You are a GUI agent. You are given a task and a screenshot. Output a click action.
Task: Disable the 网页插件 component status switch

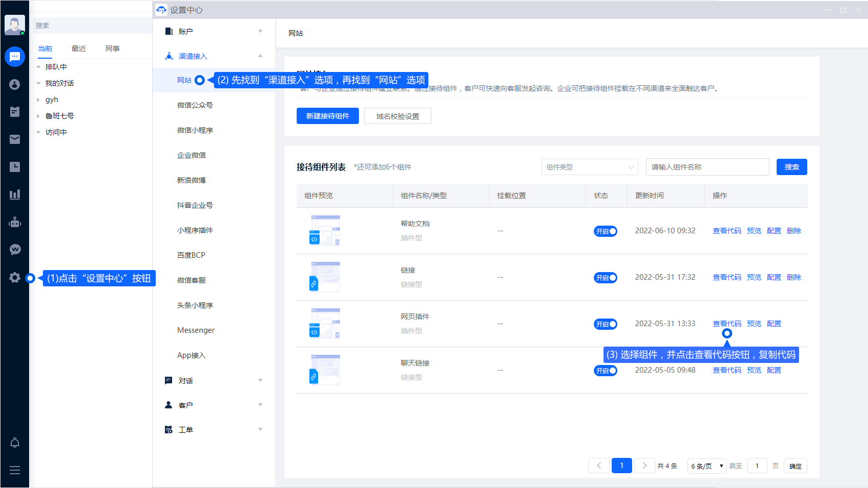point(605,324)
